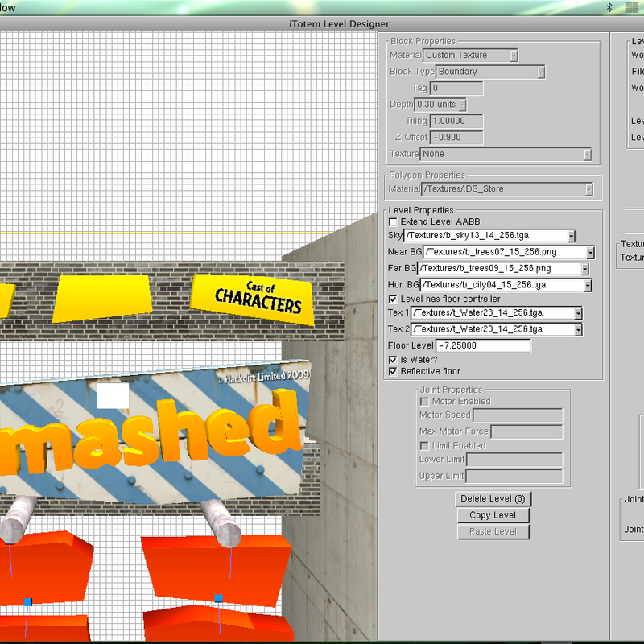Open the Block Texture None dropdown

(x=506, y=154)
